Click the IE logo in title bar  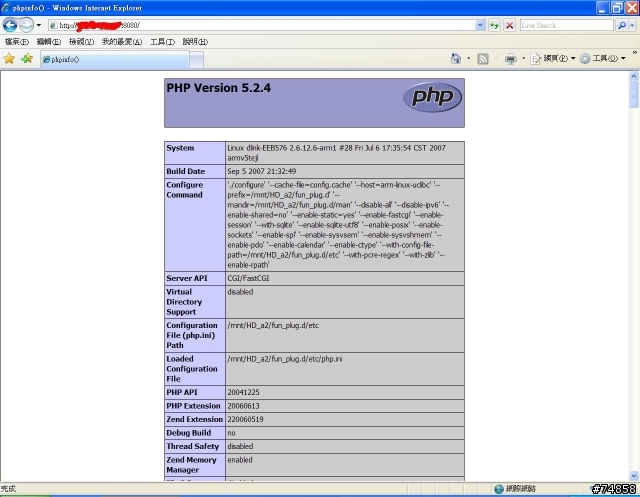point(5,8)
